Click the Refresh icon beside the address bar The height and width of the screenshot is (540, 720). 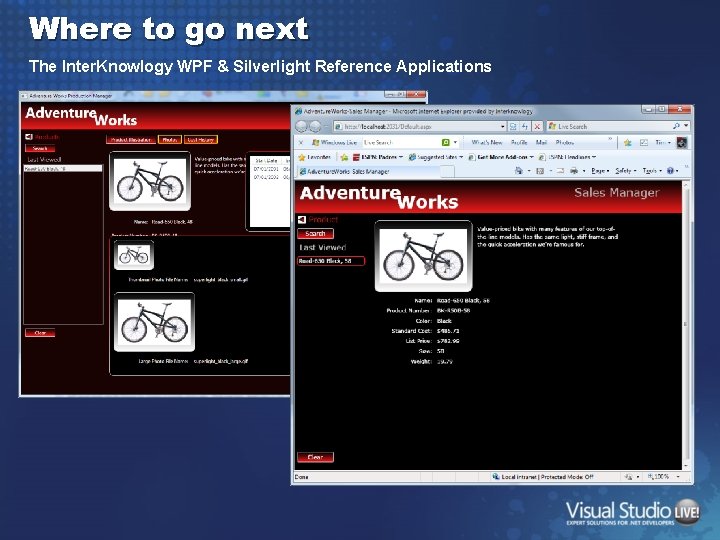tap(525, 126)
